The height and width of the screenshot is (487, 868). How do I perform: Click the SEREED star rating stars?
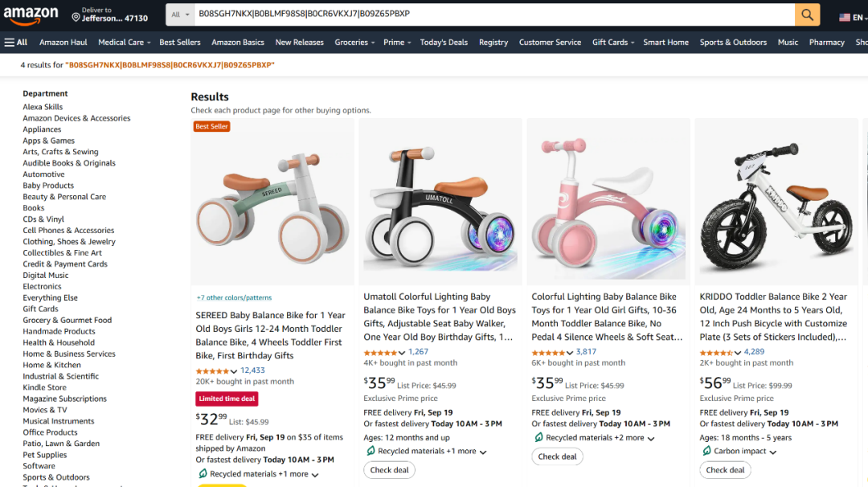[212, 371]
